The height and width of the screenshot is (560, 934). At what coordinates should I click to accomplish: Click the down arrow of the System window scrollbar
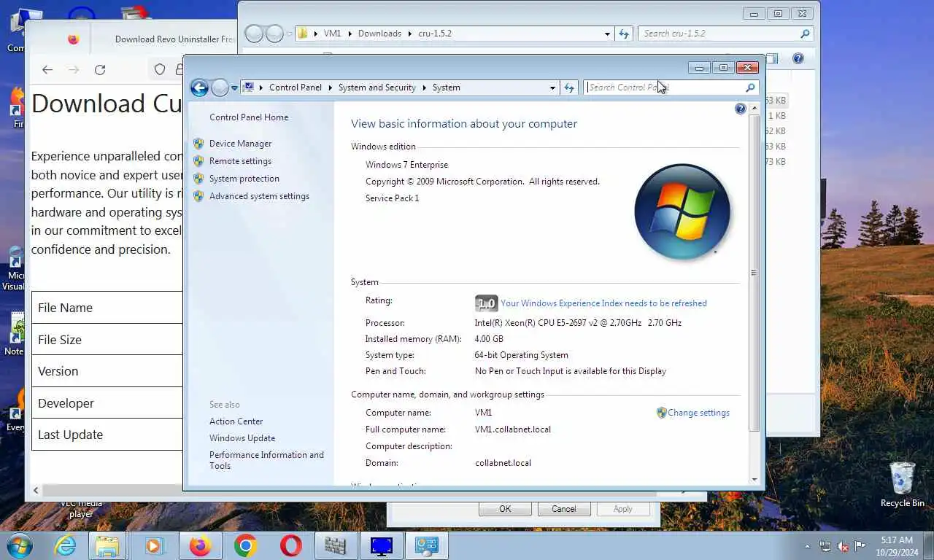754,480
